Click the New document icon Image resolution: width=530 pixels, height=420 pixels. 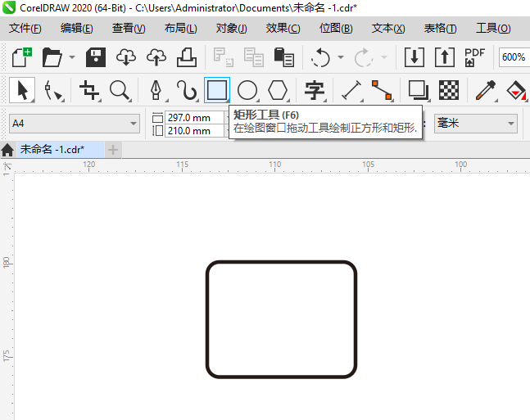coord(22,57)
